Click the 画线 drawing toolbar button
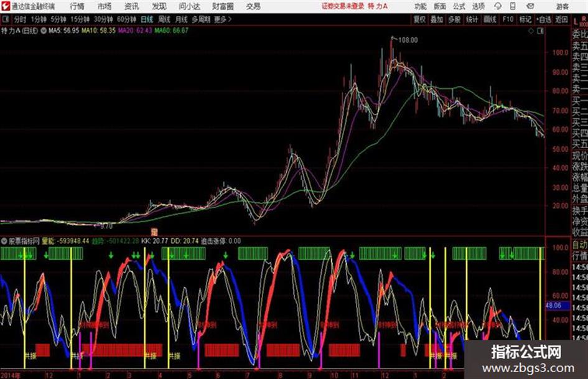The height and width of the screenshot is (379, 588). coord(490,19)
